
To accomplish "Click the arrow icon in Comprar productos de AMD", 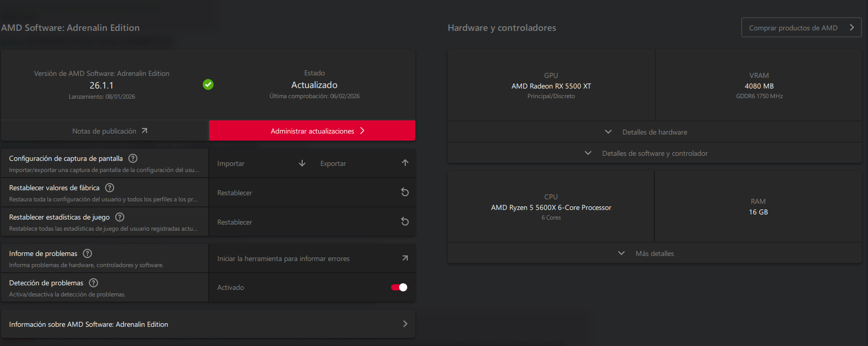I will (852, 27).
